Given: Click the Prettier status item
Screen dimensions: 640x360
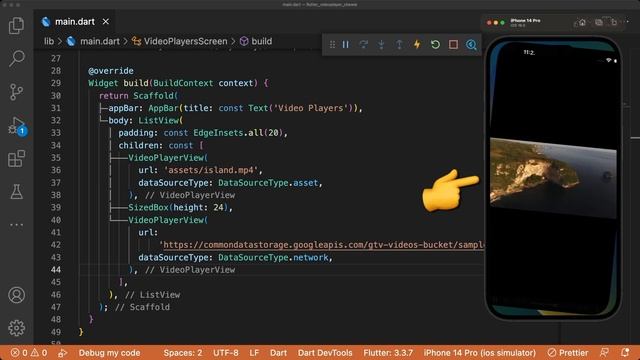Looking at the screenshot, I should pos(568,353).
